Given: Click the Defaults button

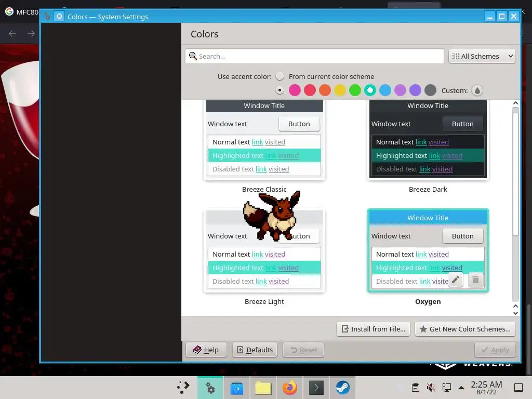Looking at the screenshot, I should [255, 350].
